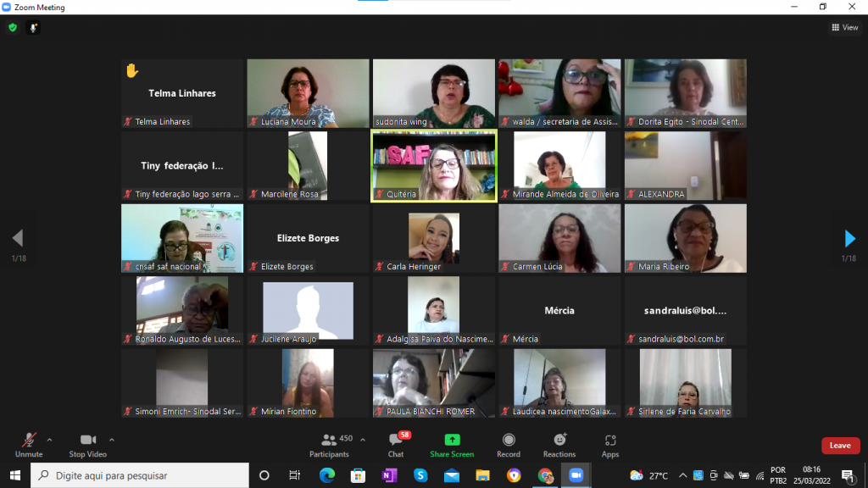The image size is (868, 488).
Task: Unmute the microphone
Action: point(29,444)
